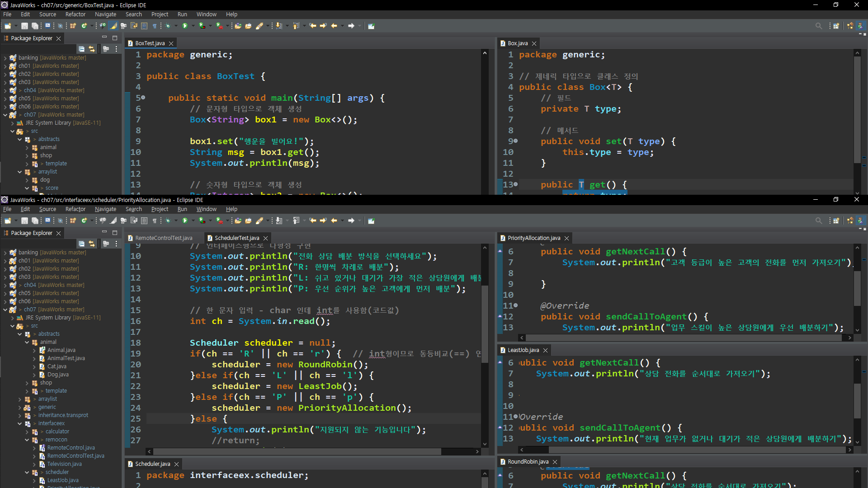The width and height of the screenshot is (868, 488).
Task: Switch to the RemoteControlTest.java tab
Action: pyautogui.click(x=164, y=238)
